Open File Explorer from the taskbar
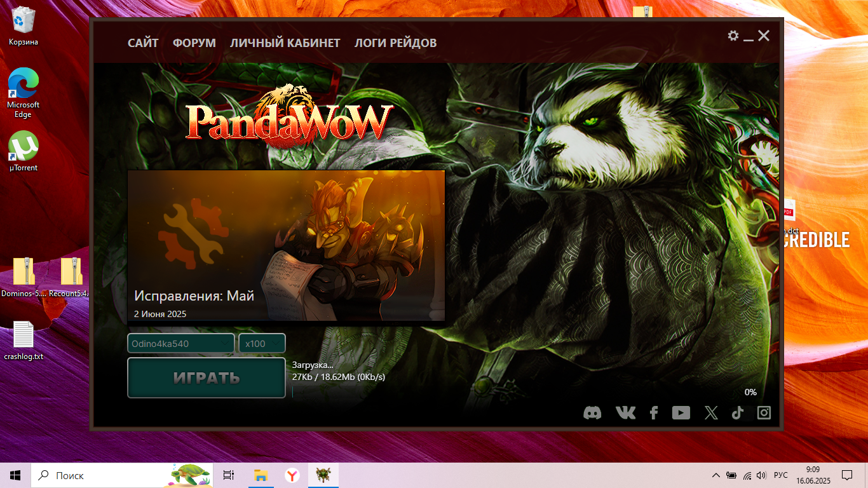This screenshot has height=488, width=868. pyautogui.click(x=261, y=475)
